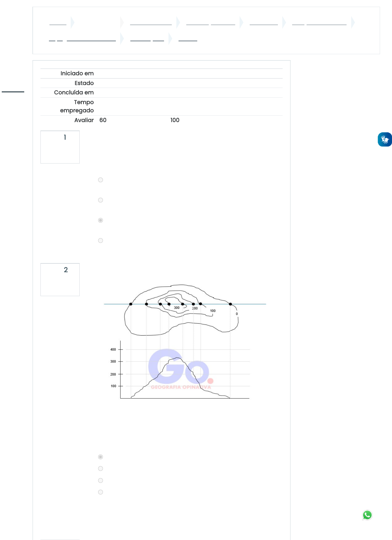Screen dimensions: 392x540
Task: Open the green WhatsApp chat icon
Action: pos(367,515)
